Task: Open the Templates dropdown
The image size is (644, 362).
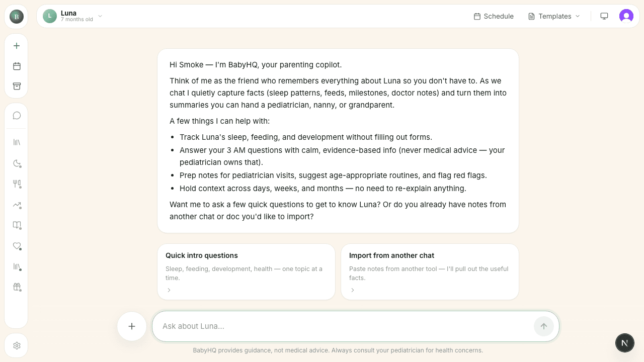Action: pos(554,16)
